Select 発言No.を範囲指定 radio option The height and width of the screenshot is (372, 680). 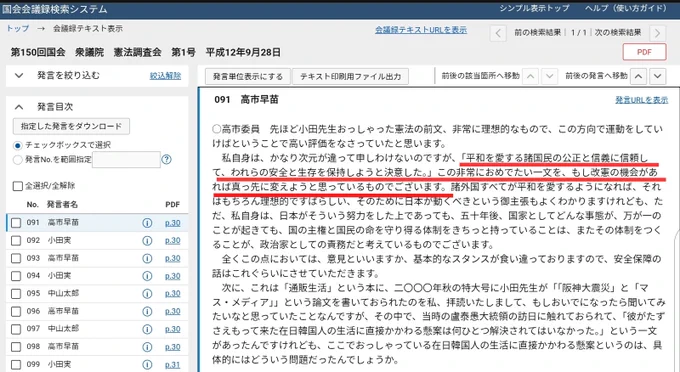17,160
